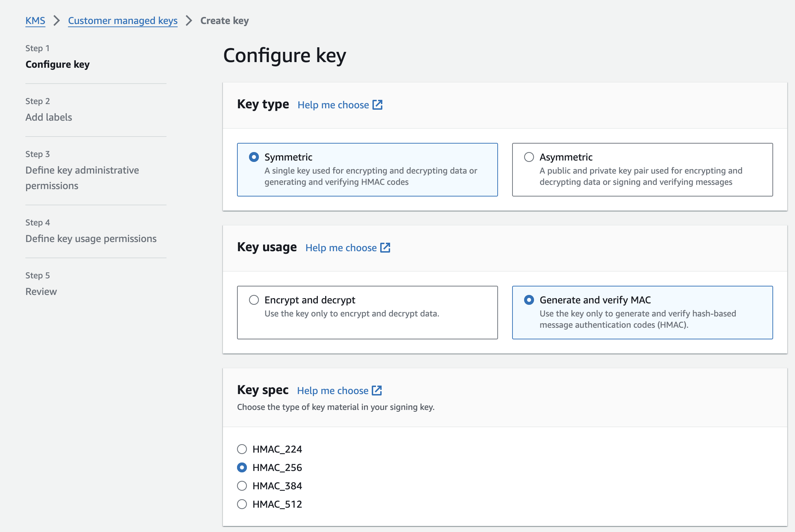Choose Encrypt and decrypt key usage
The width and height of the screenshot is (795, 532).
(254, 300)
